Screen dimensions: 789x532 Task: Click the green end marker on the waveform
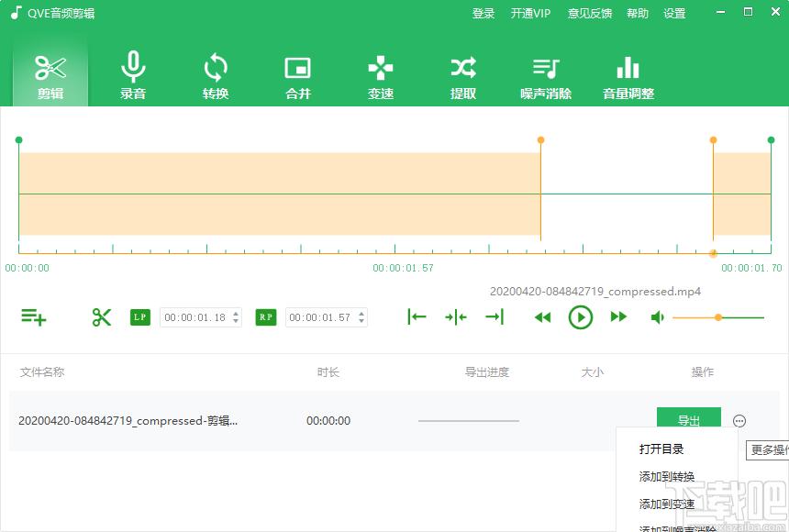[x=771, y=140]
